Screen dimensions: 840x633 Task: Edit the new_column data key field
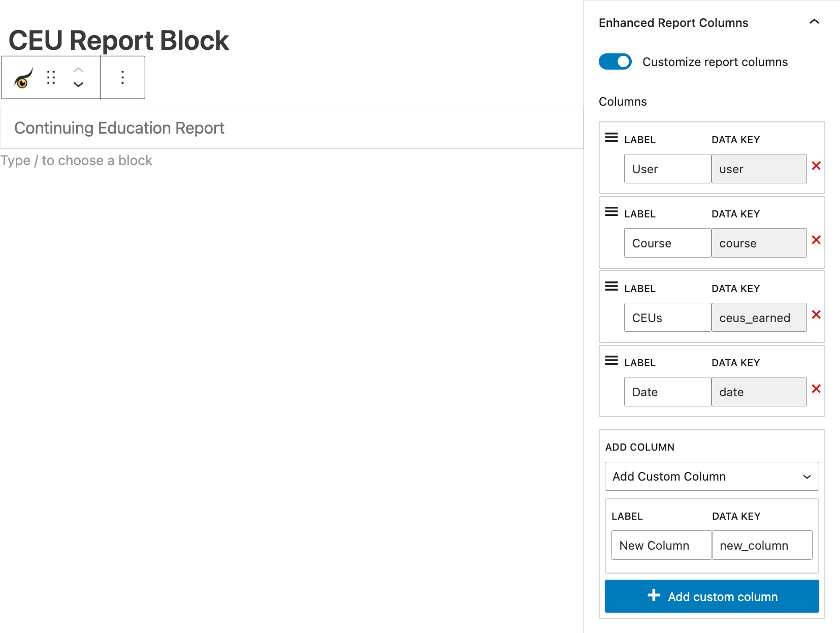[762, 545]
